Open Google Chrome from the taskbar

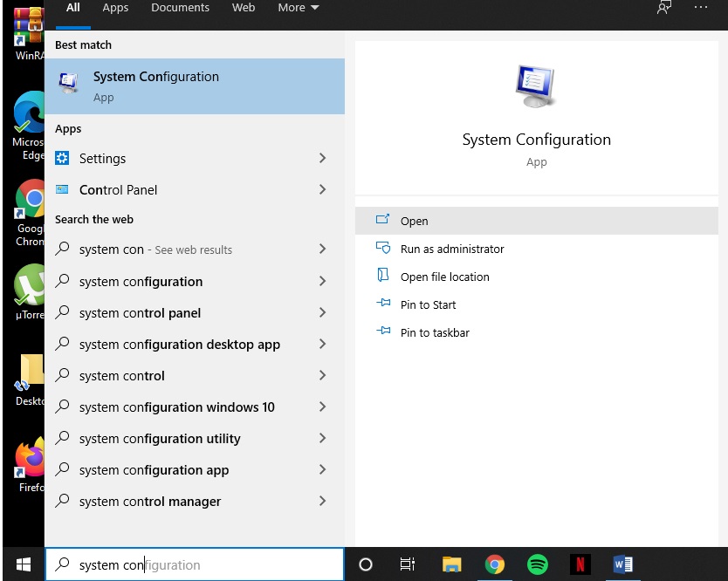(495, 564)
